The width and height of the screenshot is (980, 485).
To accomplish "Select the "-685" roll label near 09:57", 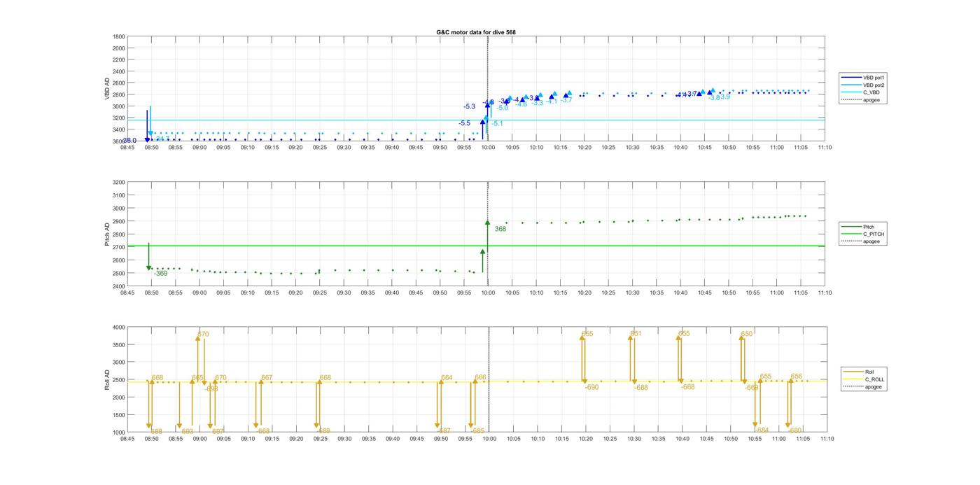I will [477, 431].
